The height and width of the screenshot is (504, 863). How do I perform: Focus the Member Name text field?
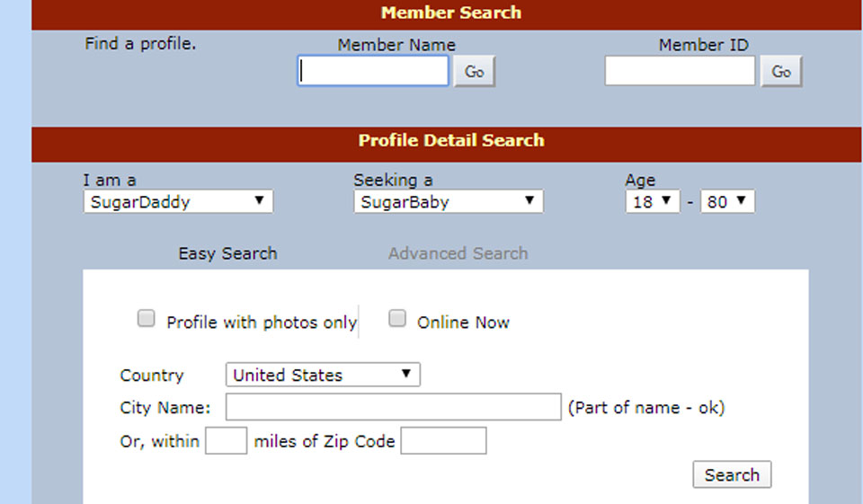373,72
